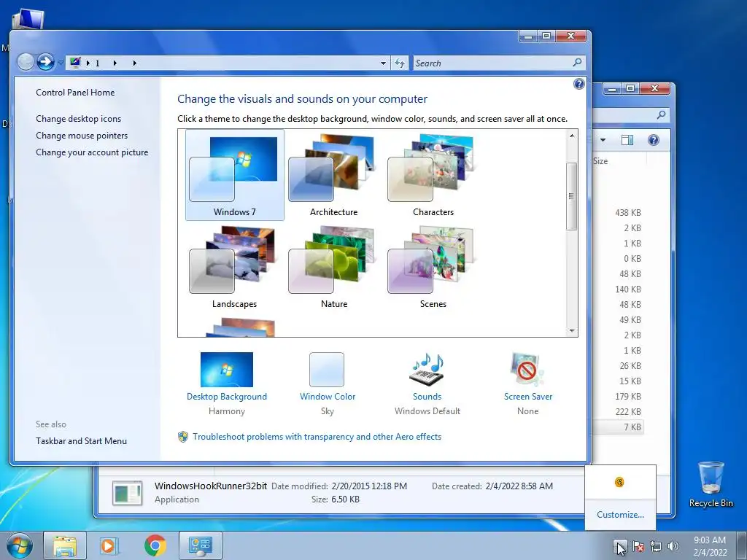Viewport: 747px width, 560px height.
Task: Select the Scenes theme
Action: (433, 267)
